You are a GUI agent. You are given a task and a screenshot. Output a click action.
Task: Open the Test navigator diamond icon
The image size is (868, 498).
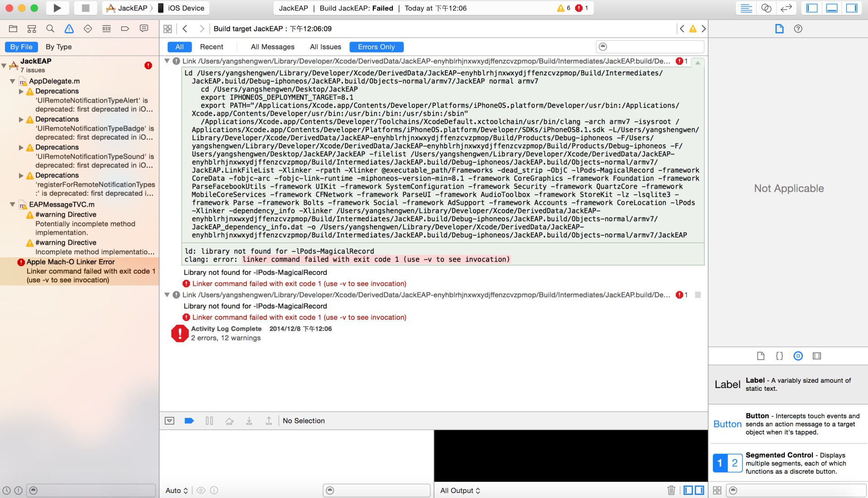88,28
